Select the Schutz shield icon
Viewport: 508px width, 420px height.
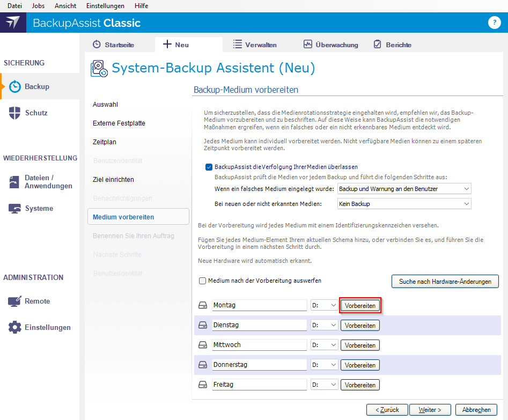[15, 113]
